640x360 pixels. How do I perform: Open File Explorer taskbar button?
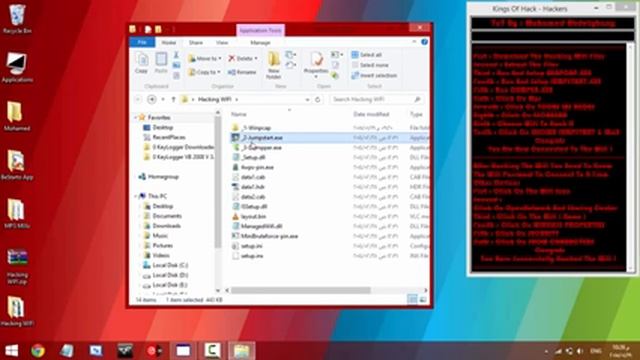(x=242, y=351)
